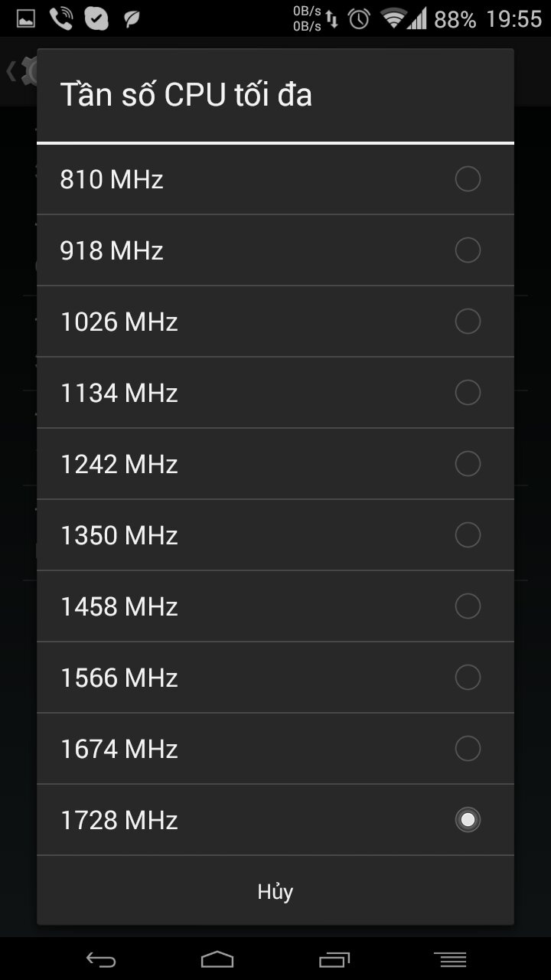Tap the Wi-Fi signal status icon
The image size is (551, 980).
point(393,18)
